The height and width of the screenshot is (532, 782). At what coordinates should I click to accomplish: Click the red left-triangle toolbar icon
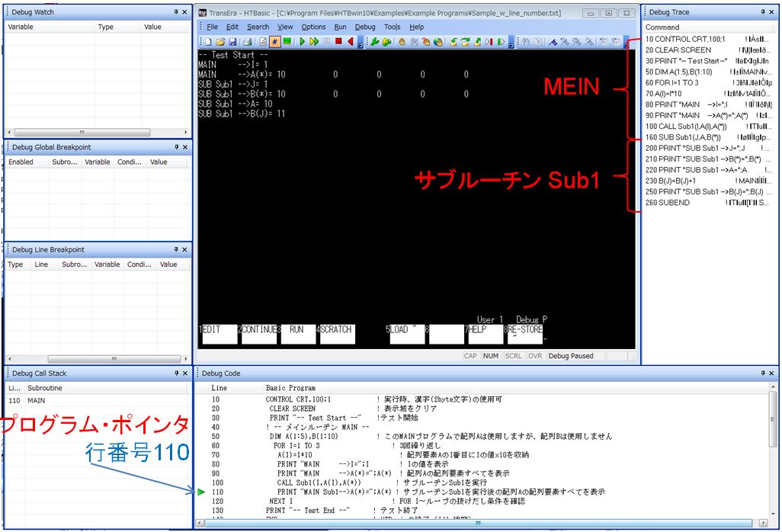point(350,42)
